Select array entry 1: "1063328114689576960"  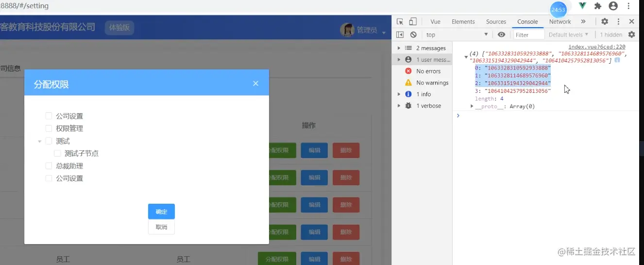(x=512, y=76)
